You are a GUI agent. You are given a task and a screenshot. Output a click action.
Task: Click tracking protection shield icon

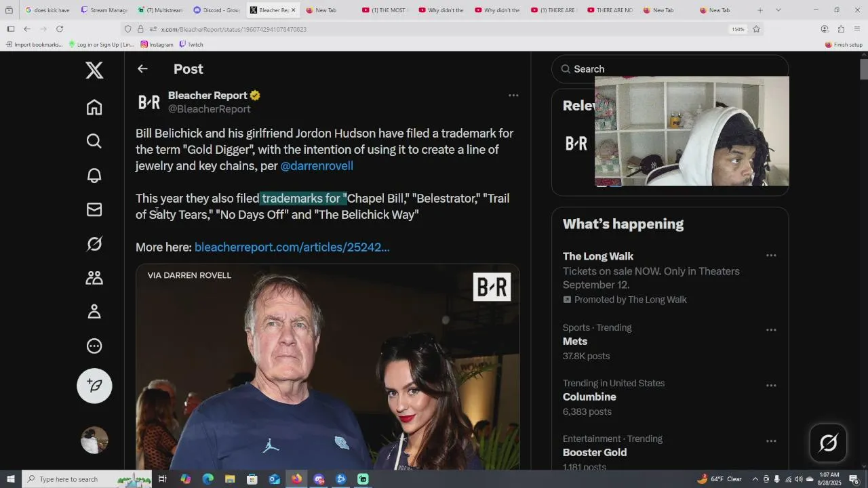coord(127,29)
